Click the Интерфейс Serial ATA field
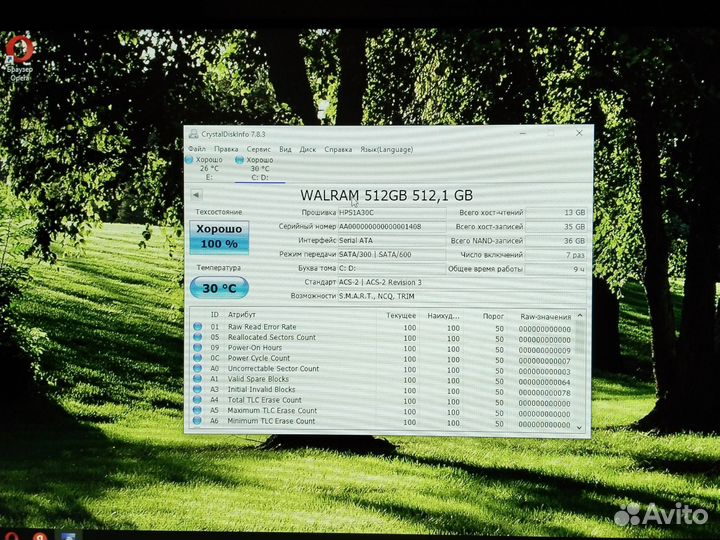Image resolution: width=720 pixels, height=540 pixels. pos(392,240)
